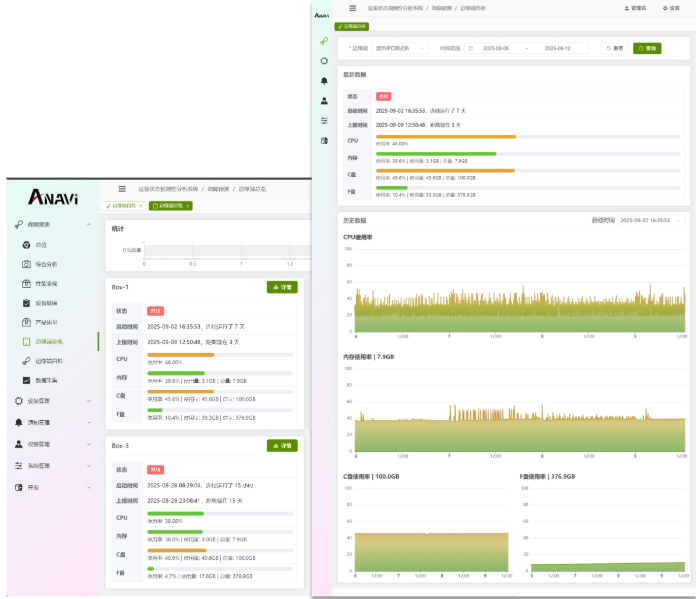Click hamburger menu icon in left window header
696x599 pixels.
tap(122, 188)
